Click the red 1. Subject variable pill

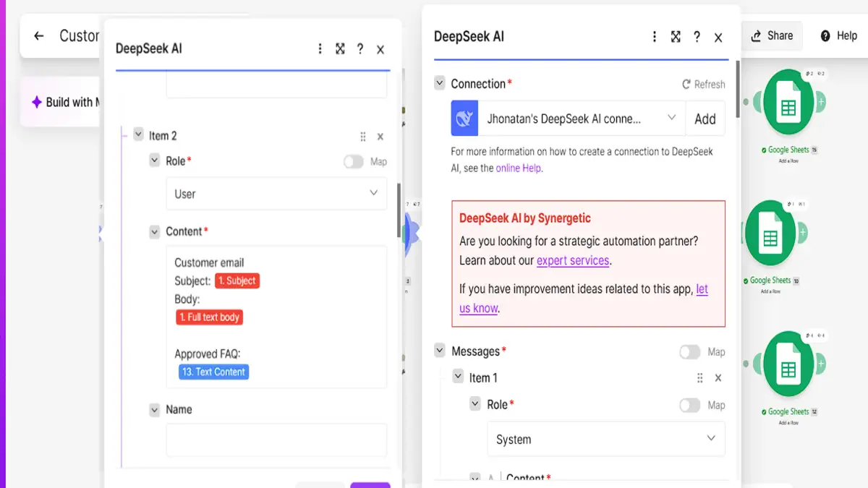click(x=237, y=281)
